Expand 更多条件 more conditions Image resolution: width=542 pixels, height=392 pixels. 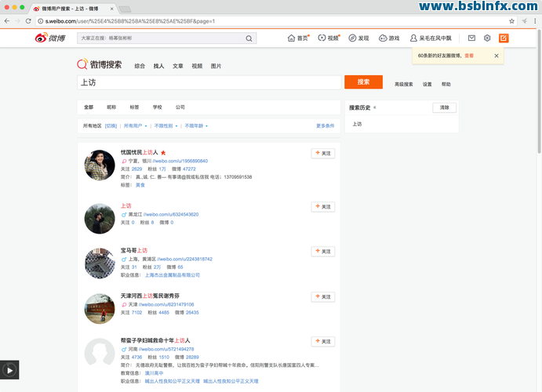(x=326, y=125)
